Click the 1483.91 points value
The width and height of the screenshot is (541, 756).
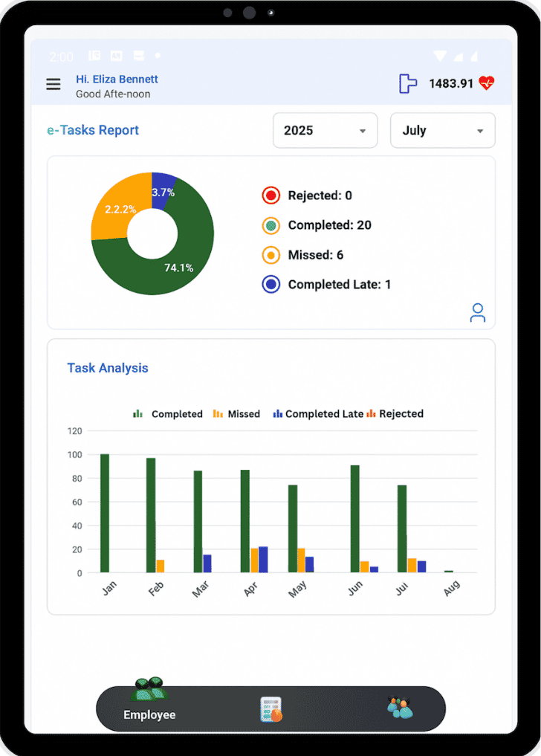coord(451,83)
